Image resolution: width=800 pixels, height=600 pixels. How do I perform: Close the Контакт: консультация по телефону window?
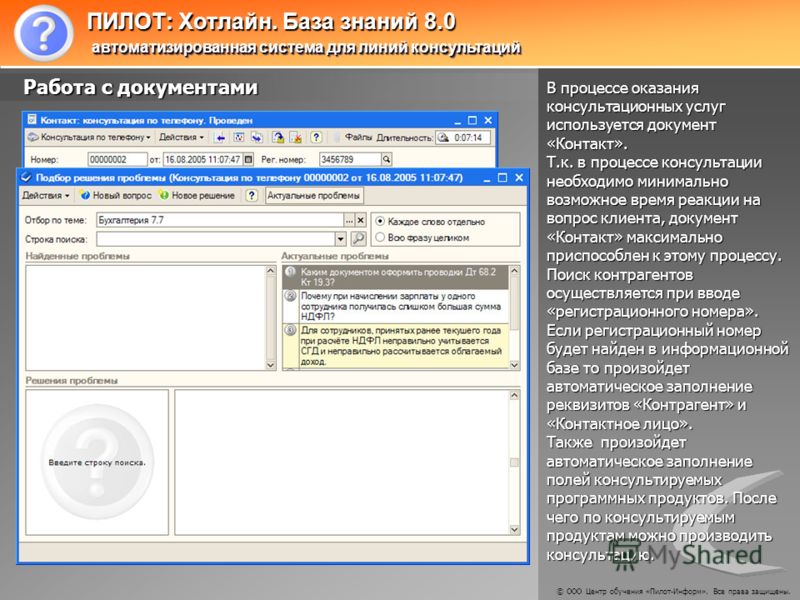[x=488, y=120]
